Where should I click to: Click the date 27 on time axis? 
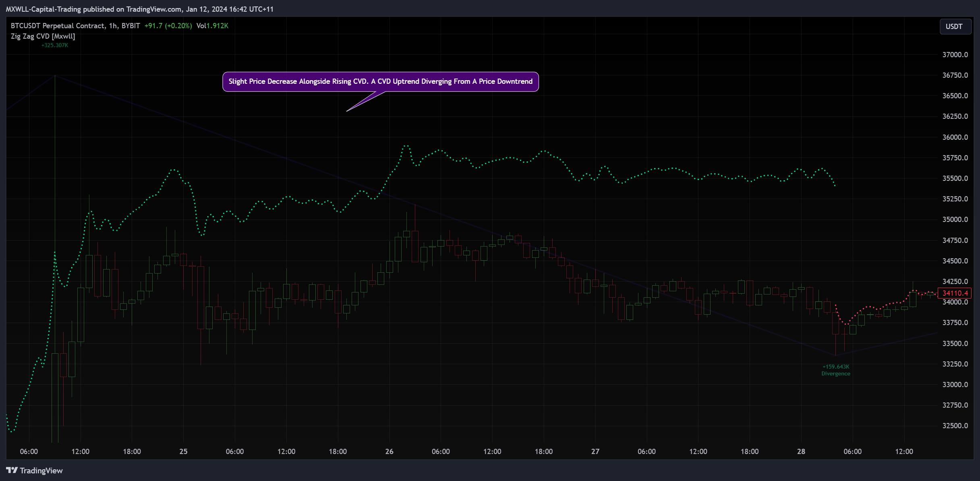[595, 452]
